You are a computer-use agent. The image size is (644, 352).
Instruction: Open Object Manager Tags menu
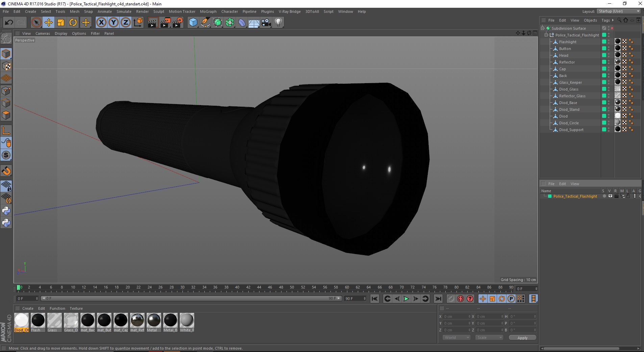(x=605, y=20)
